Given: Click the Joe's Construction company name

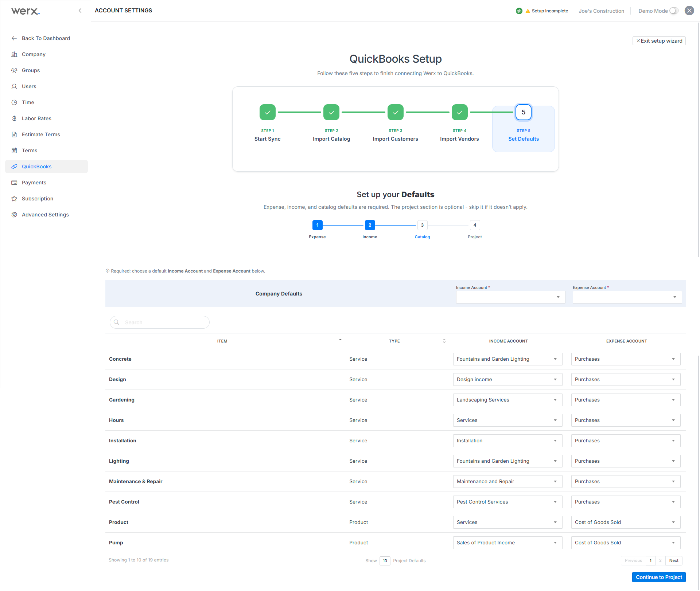Looking at the screenshot, I should click(x=602, y=11).
